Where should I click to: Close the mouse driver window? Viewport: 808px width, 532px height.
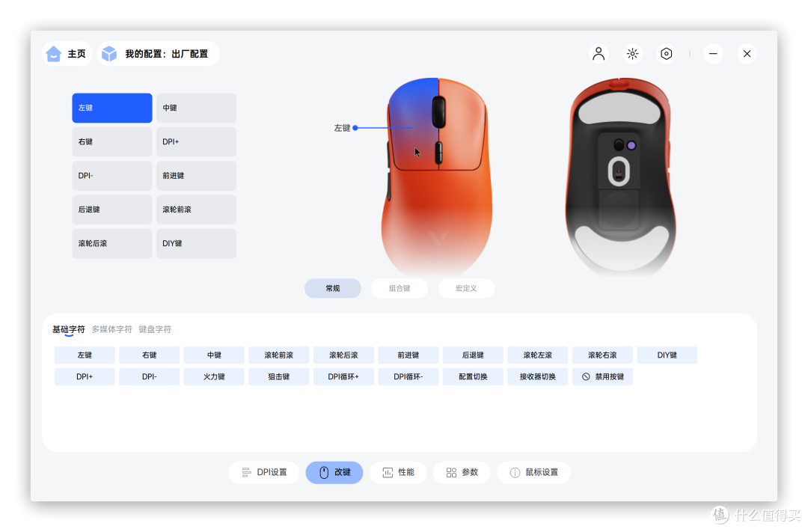click(747, 54)
